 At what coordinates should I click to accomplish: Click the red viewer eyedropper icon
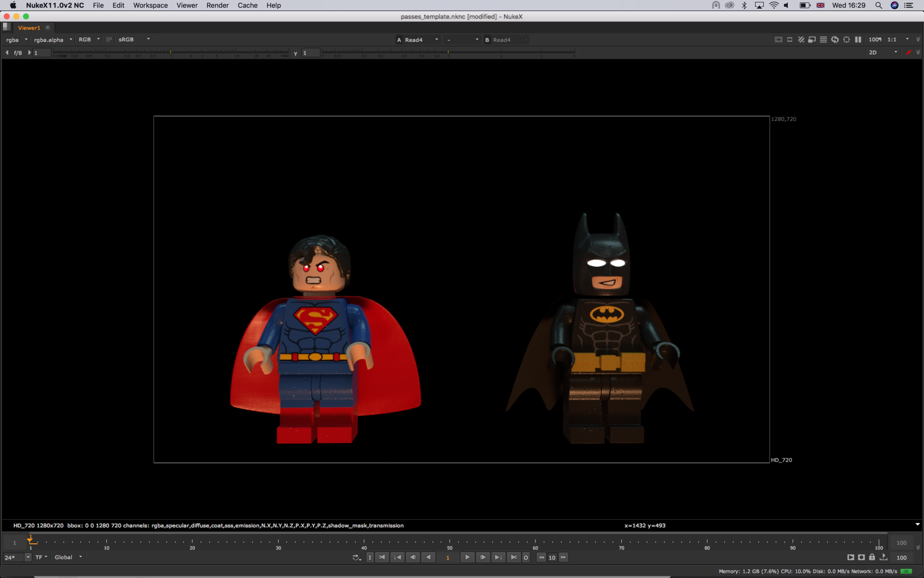908,53
